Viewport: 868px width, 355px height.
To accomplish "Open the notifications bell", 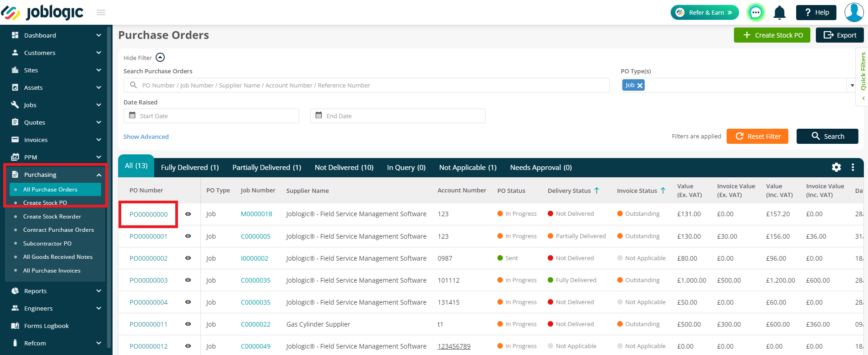I will [780, 12].
